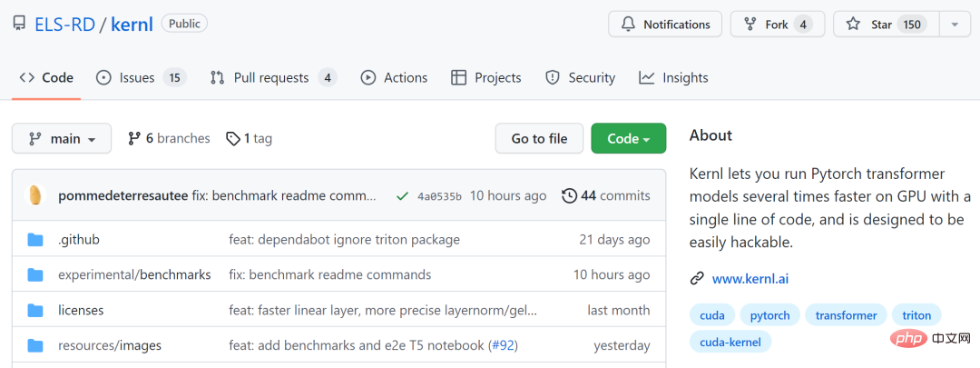Click the link chain icon beside www.kernl.ai
Image resolution: width=980 pixels, height=368 pixels.
(x=697, y=279)
